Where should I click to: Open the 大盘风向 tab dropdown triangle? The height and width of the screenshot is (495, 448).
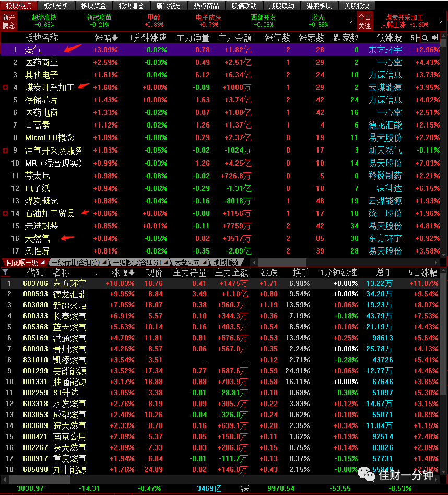(204, 262)
